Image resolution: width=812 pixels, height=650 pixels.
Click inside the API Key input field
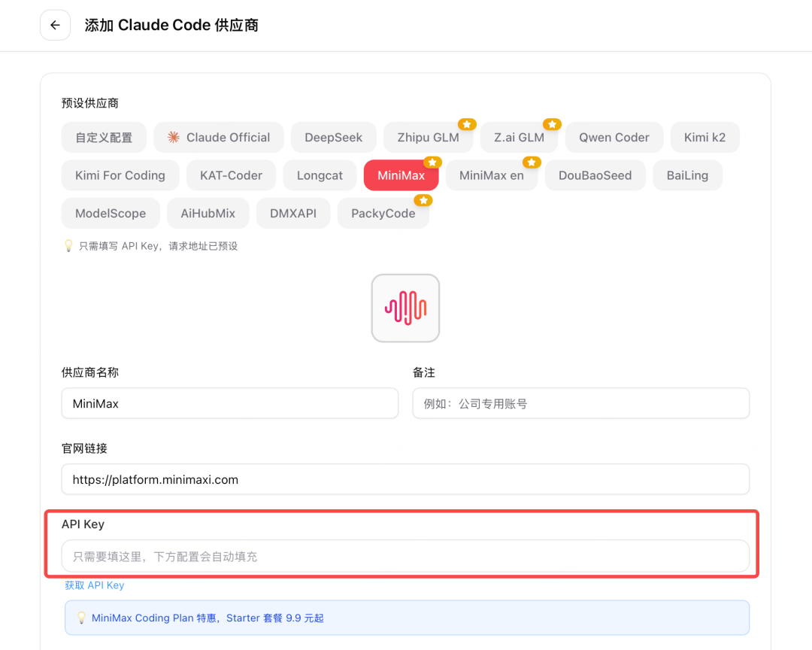(x=406, y=555)
